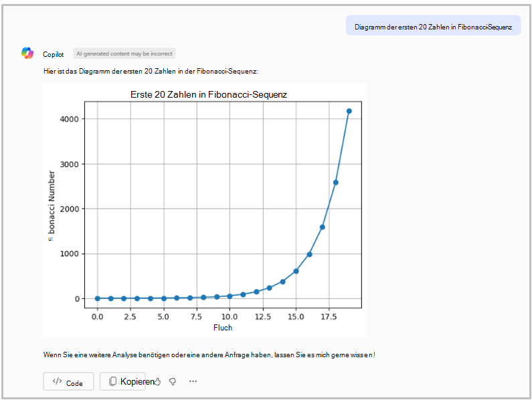Click the x-axis label 'Fluch'
Screen dimensions: 532x400
click(223, 327)
